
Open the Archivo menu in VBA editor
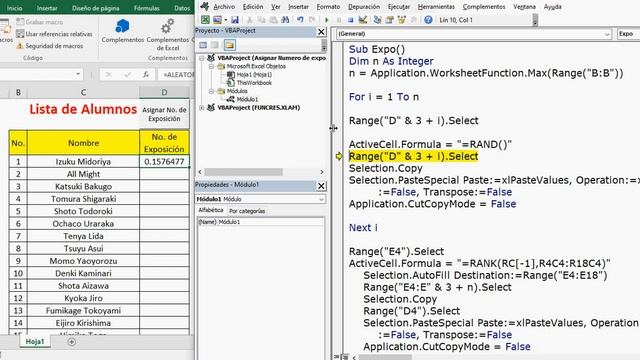(224, 7)
